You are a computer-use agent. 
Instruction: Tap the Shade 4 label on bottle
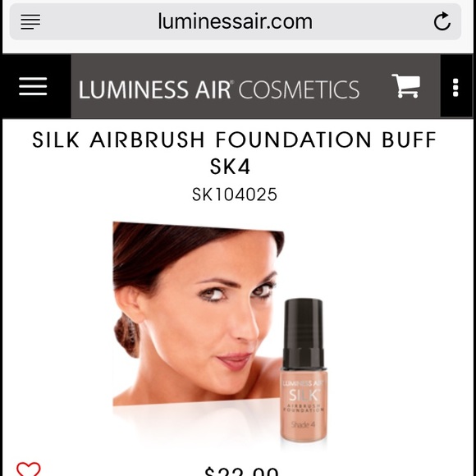point(303,424)
